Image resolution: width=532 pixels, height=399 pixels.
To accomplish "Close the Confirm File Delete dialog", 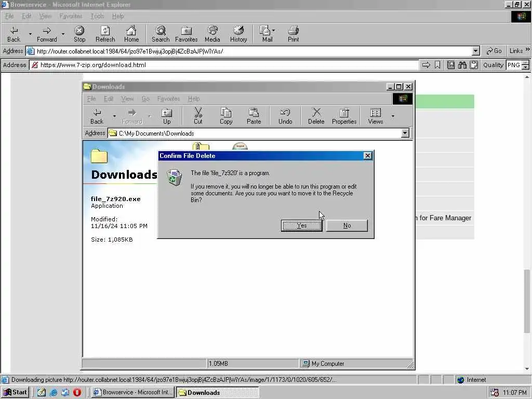I will pos(367,156).
